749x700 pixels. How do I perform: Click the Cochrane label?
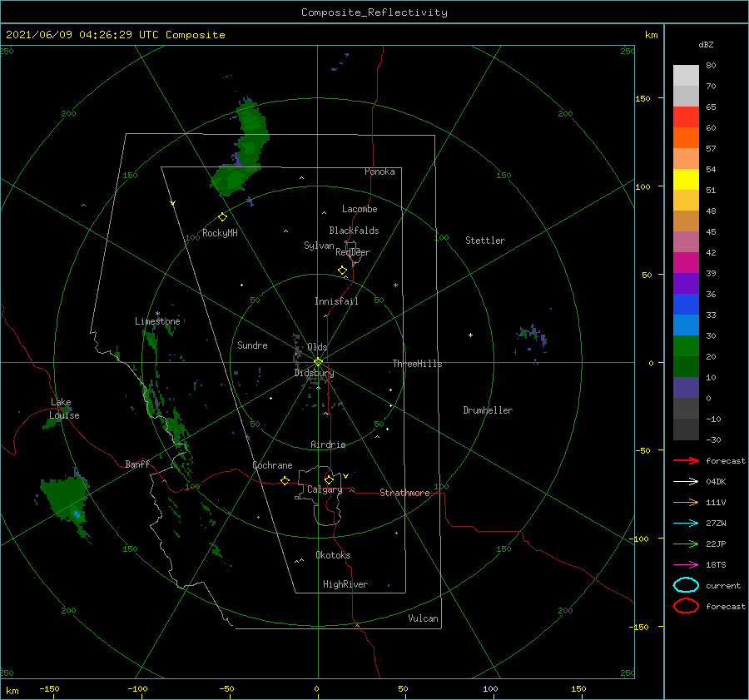(272, 465)
